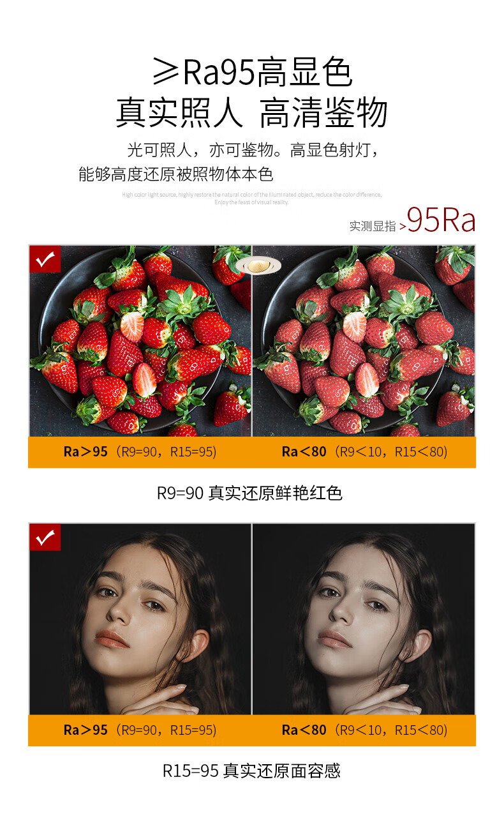Click the ≥Ra95高显色 headline
This screenshot has width=504, height=821.
252,72
